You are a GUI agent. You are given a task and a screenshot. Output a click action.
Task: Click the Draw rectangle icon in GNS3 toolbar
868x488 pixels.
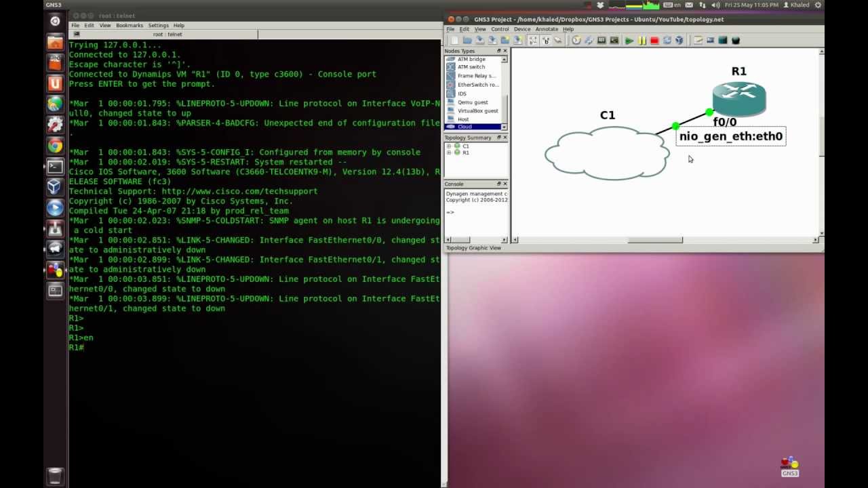723,41
